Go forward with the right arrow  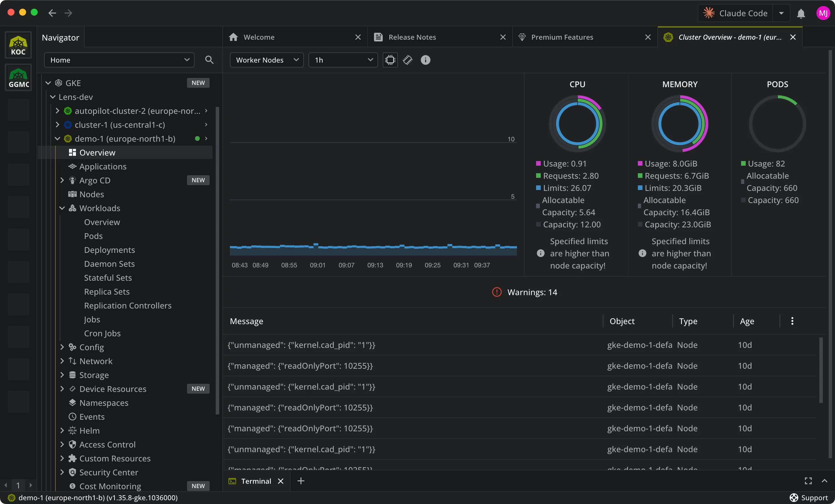[68, 13]
